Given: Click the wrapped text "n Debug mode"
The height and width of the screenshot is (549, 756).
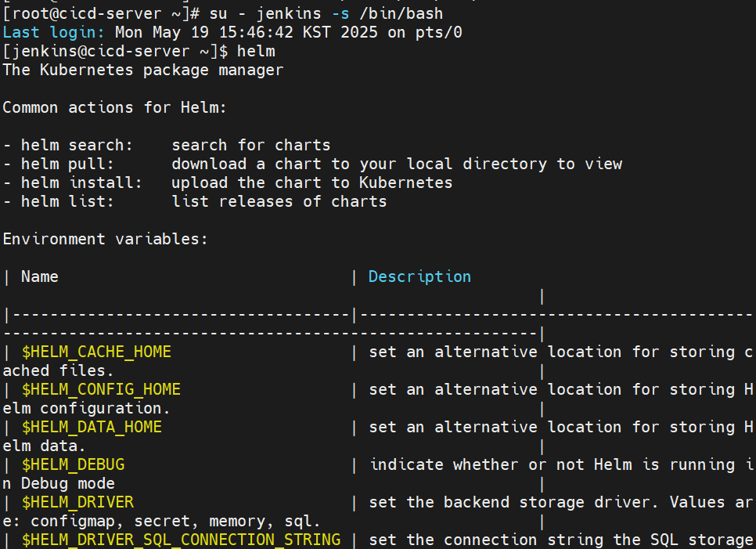Looking at the screenshot, I should (59, 484).
